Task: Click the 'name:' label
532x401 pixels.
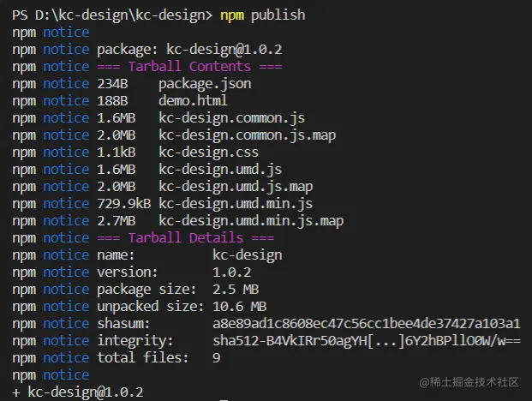Action: [116, 255]
